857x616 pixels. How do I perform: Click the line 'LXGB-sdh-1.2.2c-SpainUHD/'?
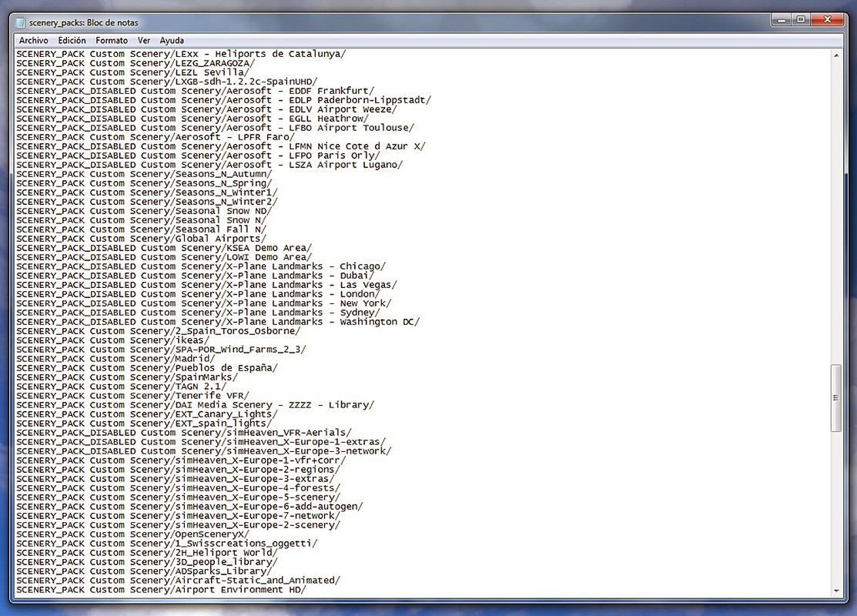166,82
